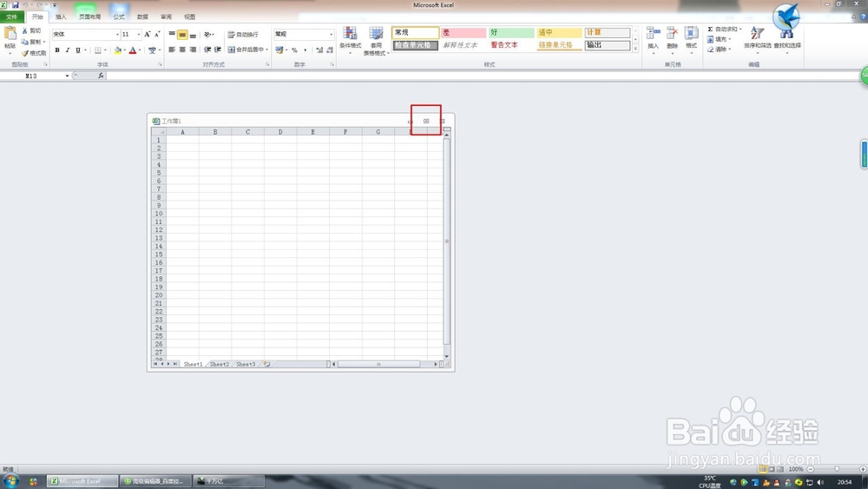868x489 pixels.
Task: Click the Paste (粘贴) icon
Action: (10, 35)
